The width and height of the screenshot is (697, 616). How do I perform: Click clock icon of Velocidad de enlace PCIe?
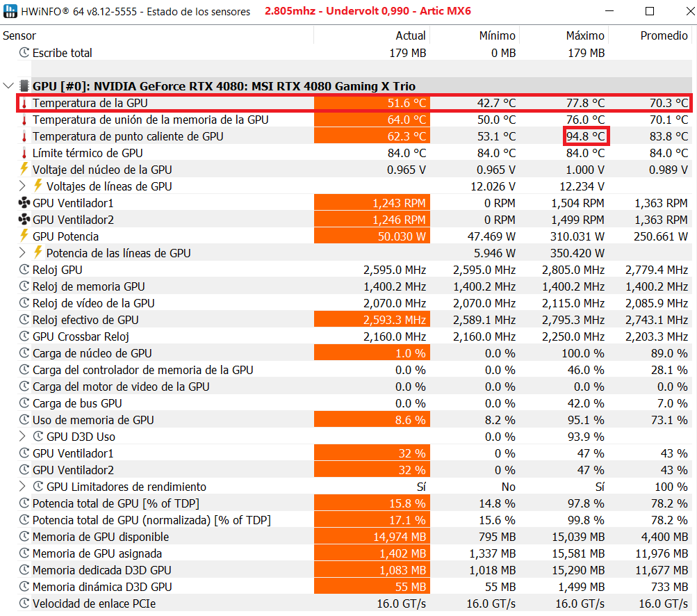pos(24,603)
